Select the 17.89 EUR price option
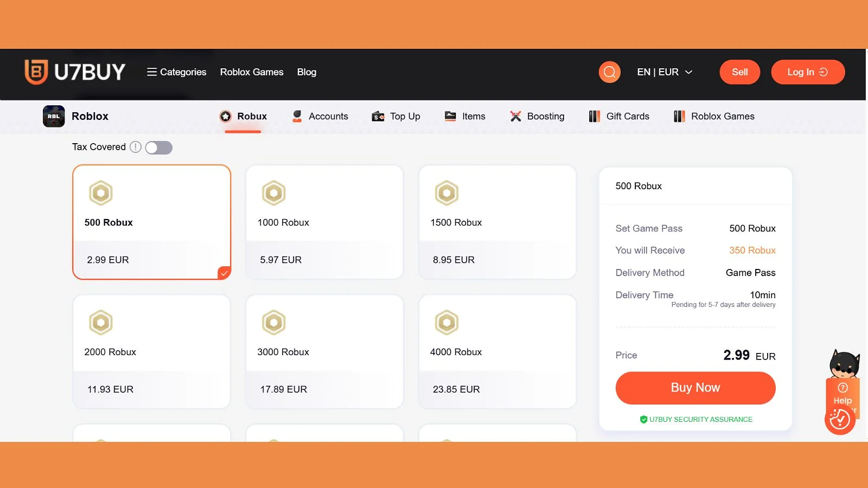The image size is (868, 488). [x=283, y=389]
